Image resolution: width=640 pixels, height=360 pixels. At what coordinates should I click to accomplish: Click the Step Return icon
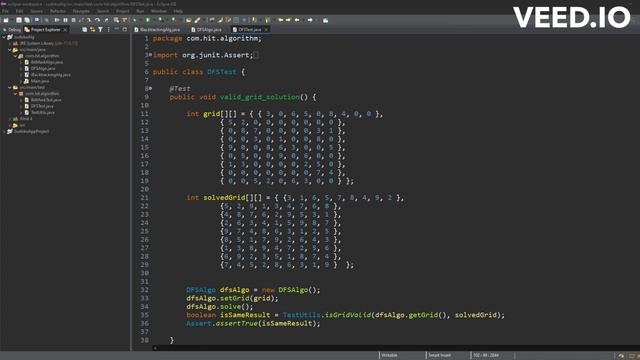click(106, 20)
